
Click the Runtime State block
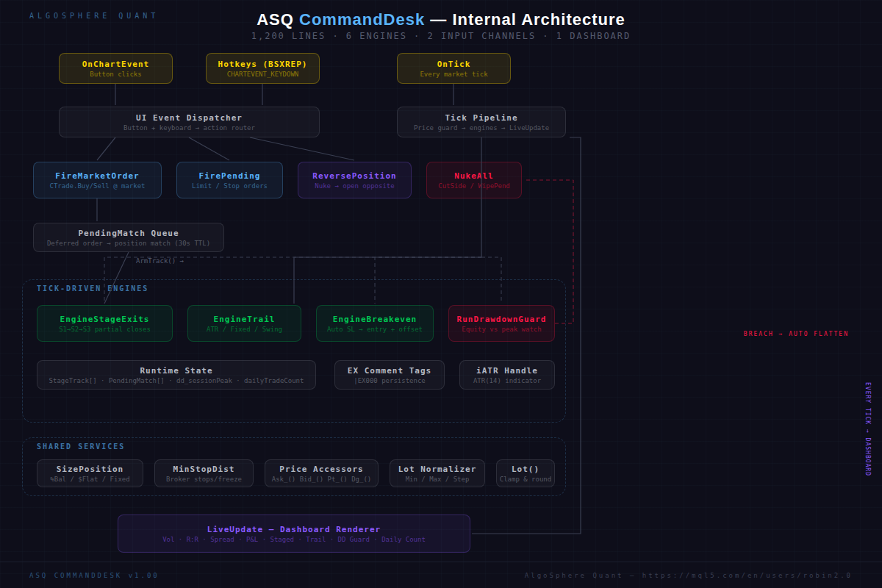(176, 375)
